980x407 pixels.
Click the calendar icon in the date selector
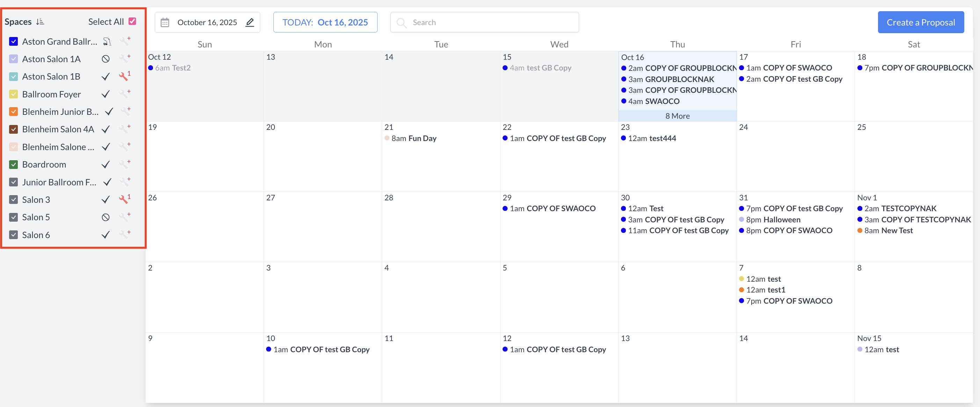pyautogui.click(x=165, y=22)
